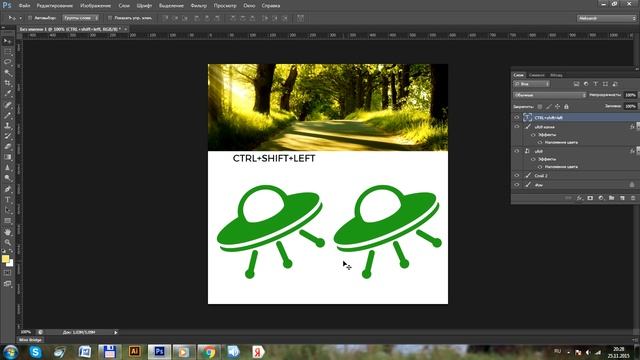This screenshot has width=640, height=360.
Task: Open the Move tool preset picker arrow
Action: pyautogui.click(x=20, y=18)
